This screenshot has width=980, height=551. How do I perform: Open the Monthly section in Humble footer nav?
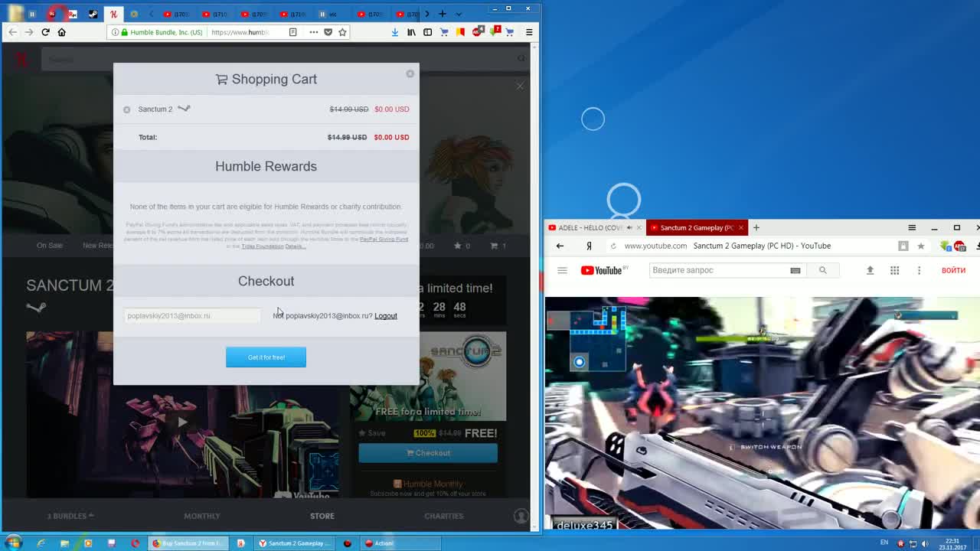[x=202, y=516]
